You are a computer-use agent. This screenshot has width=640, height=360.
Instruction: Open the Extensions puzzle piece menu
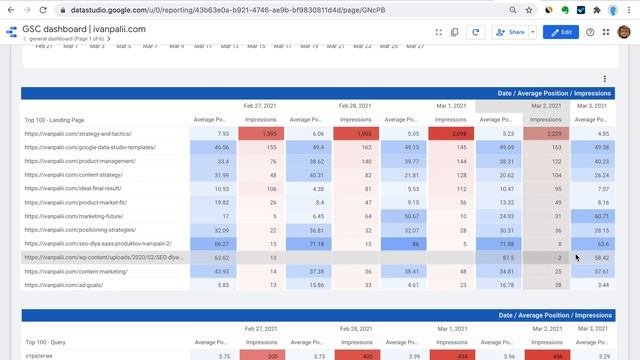pyautogui.click(x=597, y=10)
